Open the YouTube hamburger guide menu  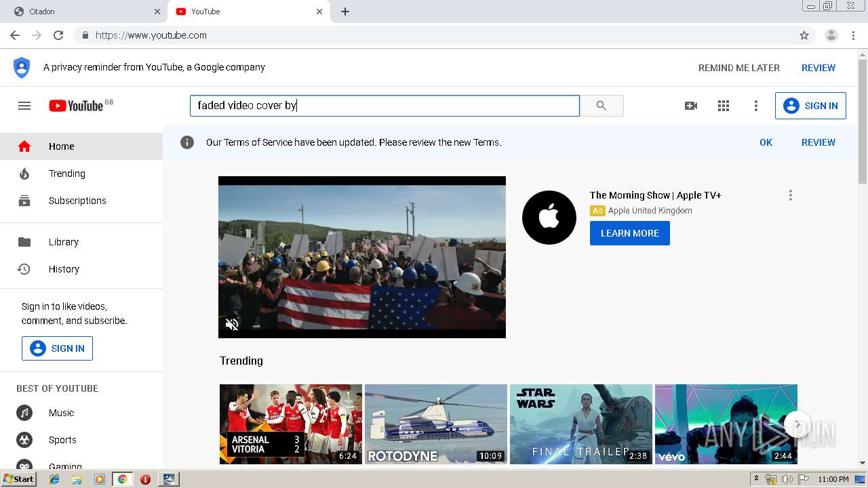[x=24, y=106]
